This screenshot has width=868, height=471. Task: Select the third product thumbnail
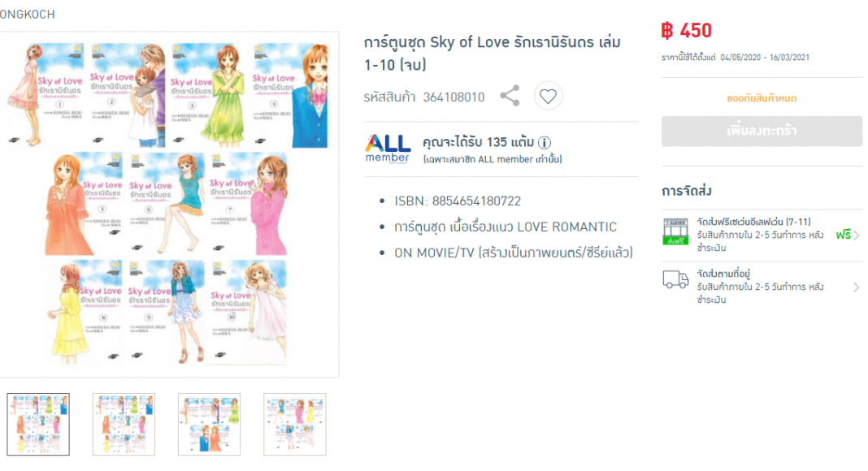coord(209,425)
